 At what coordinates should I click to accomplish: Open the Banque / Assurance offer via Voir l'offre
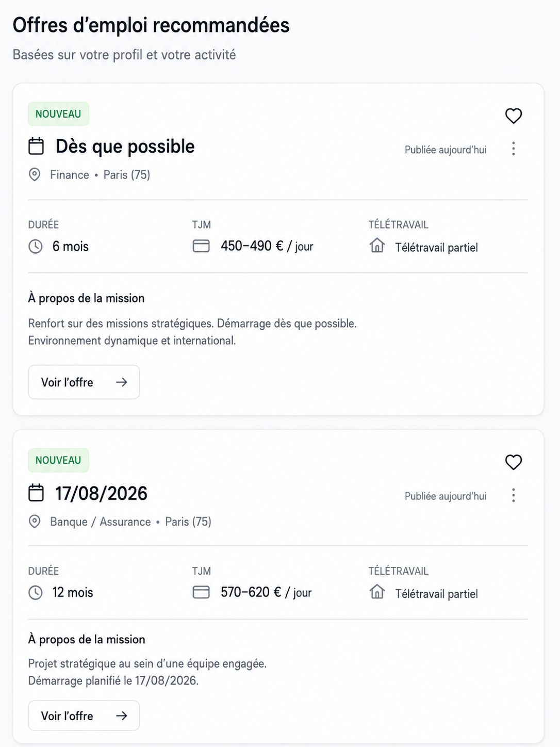tap(84, 716)
